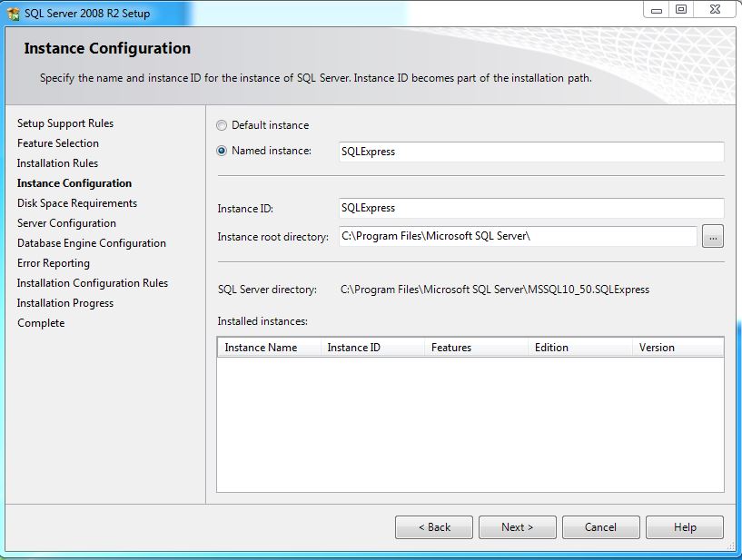742x560 pixels.
Task: Open the Setup Support Rules page
Action: (65, 123)
